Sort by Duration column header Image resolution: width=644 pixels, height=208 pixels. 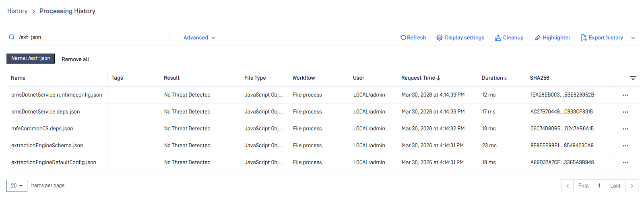[494, 78]
